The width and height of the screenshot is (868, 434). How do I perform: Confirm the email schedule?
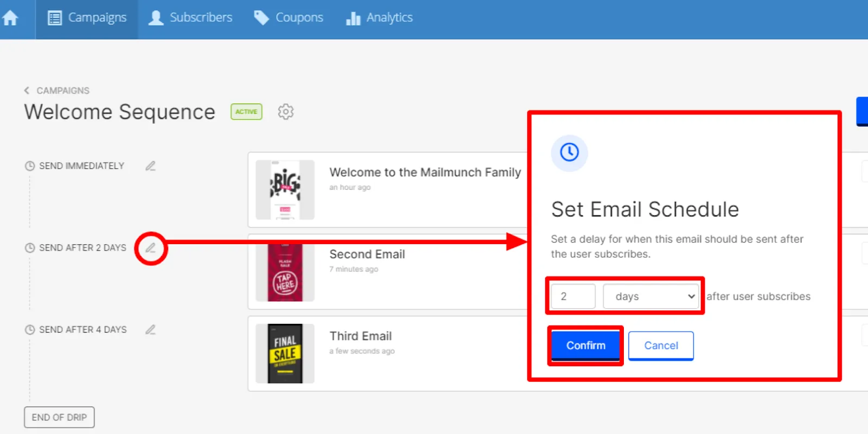pyautogui.click(x=585, y=346)
